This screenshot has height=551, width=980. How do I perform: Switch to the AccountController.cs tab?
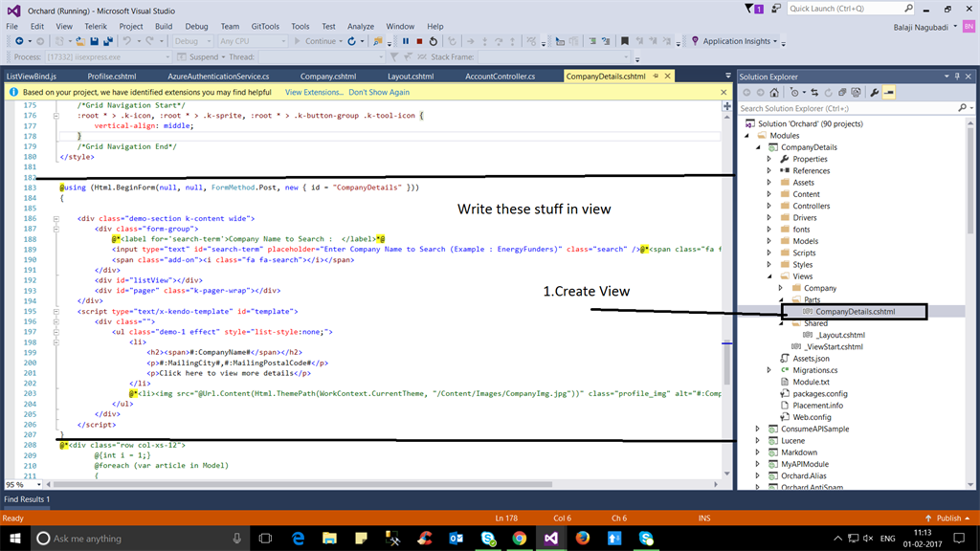(x=500, y=77)
